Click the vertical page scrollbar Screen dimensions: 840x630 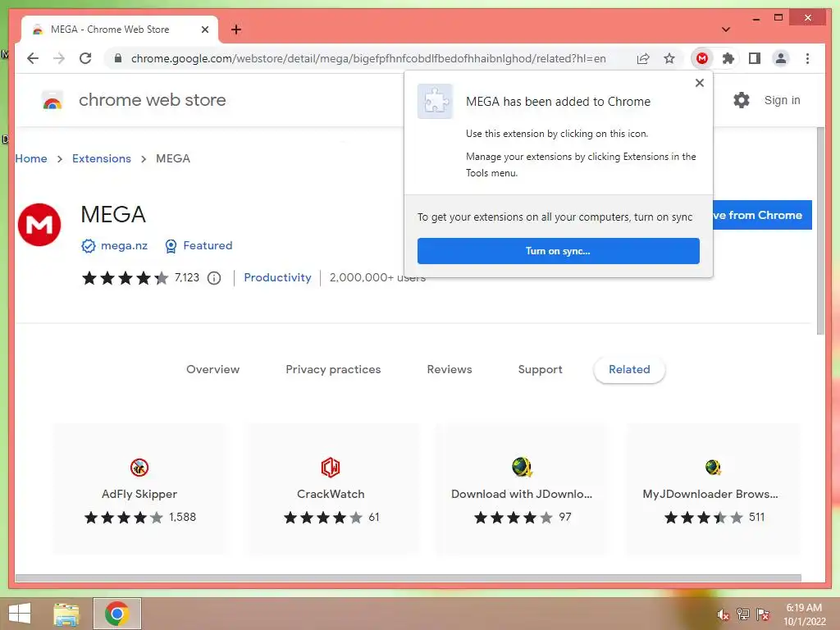coord(820,231)
